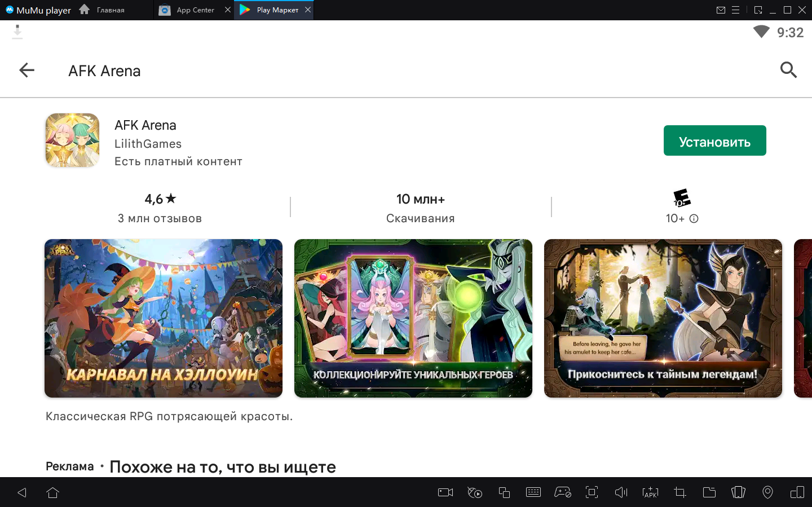Set virtual location with the pin icon
The width and height of the screenshot is (812, 507).
767,492
